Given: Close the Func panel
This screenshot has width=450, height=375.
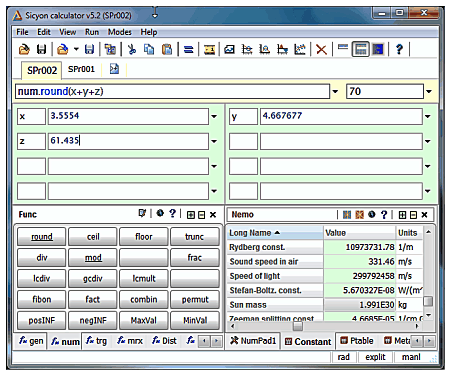Looking at the screenshot, I should (213, 215).
